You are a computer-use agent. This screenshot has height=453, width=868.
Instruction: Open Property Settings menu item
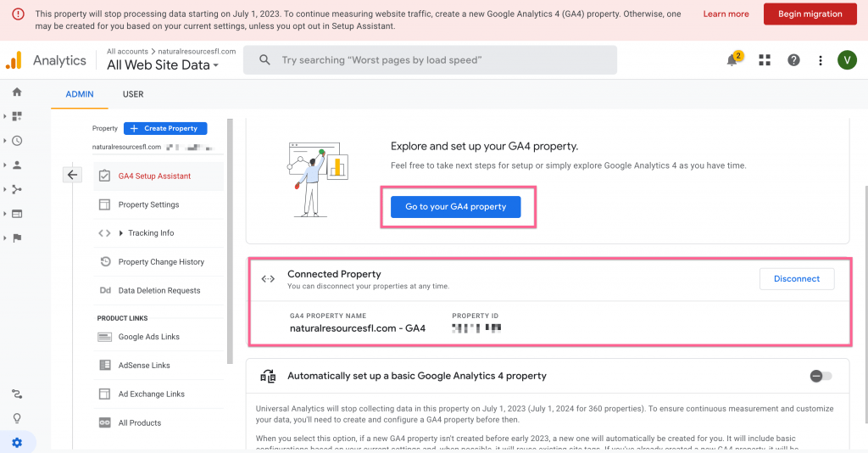(x=159, y=204)
